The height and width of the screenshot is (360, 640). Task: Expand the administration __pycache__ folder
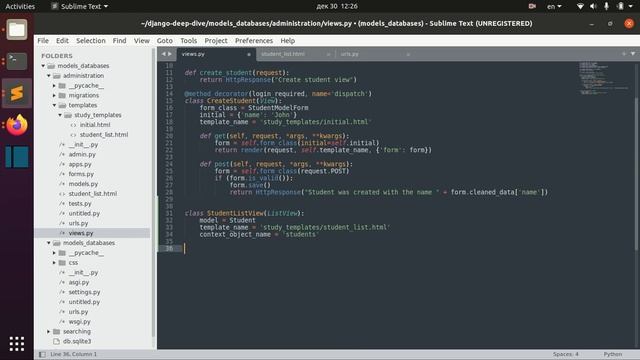pos(54,85)
